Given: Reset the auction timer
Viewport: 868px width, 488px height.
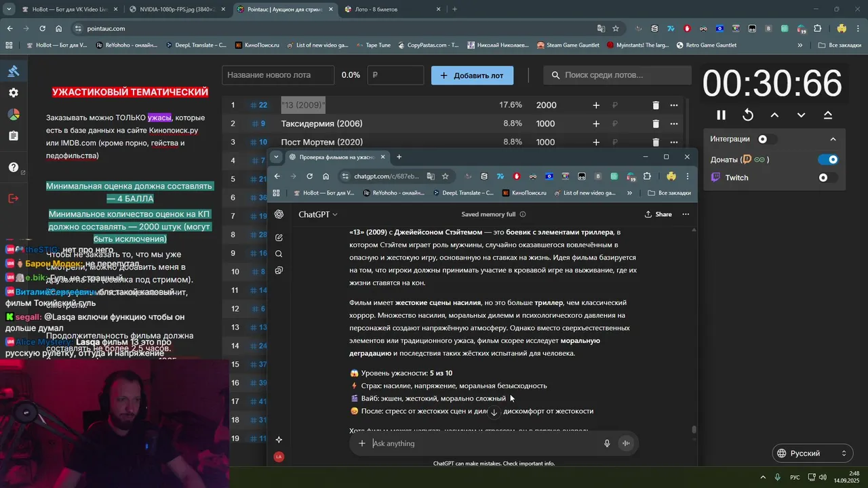Looking at the screenshot, I should tap(748, 115).
